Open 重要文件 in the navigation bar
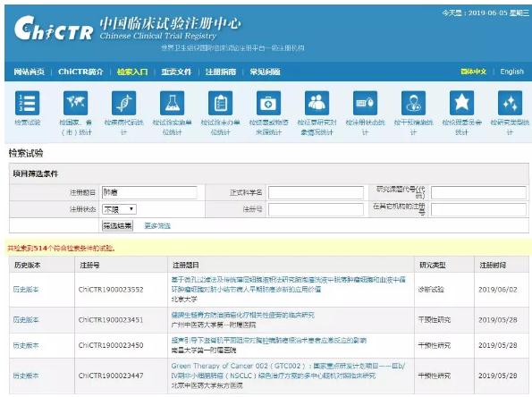Screen dimensions: 532x397 (x=176, y=72)
